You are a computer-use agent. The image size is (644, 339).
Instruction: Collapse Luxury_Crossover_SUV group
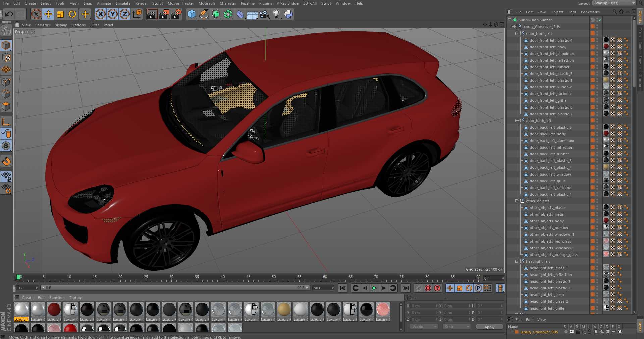(513, 27)
